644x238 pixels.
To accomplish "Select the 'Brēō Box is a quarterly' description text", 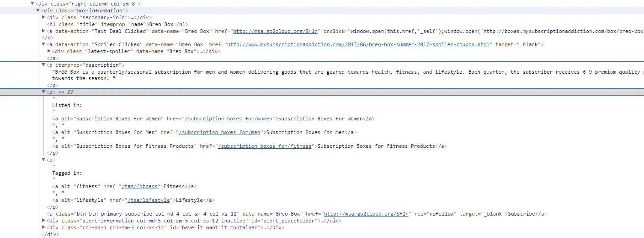I will pos(347,72).
